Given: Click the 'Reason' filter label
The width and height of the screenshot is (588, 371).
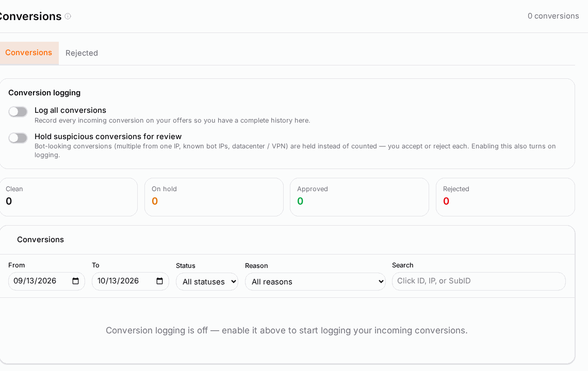Looking at the screenshot, I should point(256,266).
